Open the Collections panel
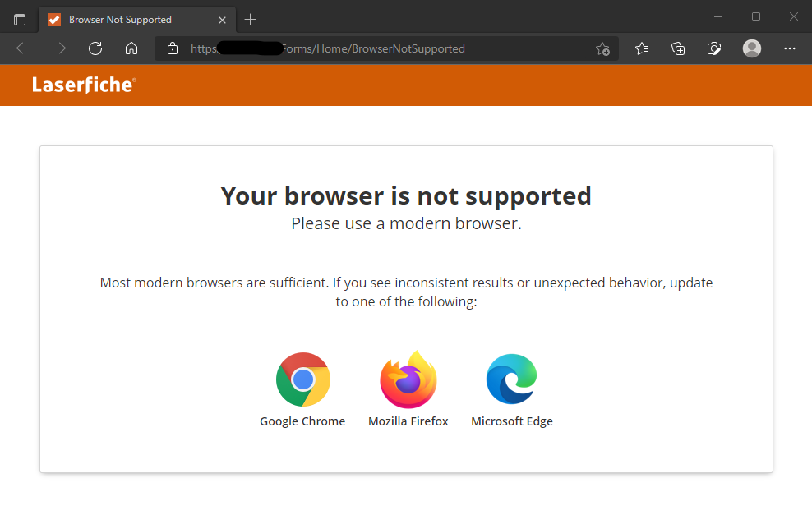 (x=678, y=48)
